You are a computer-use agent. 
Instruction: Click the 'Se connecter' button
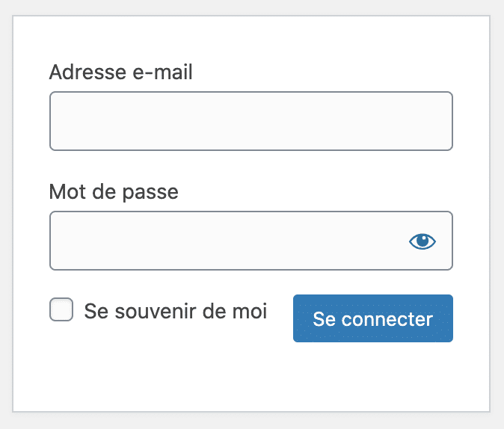[x=373, y=318]
